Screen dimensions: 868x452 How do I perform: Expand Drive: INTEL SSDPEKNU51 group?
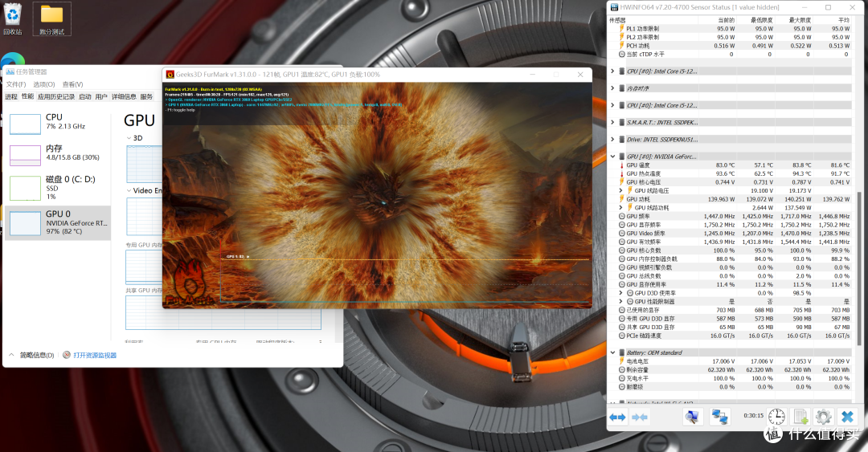click(612, 140)
